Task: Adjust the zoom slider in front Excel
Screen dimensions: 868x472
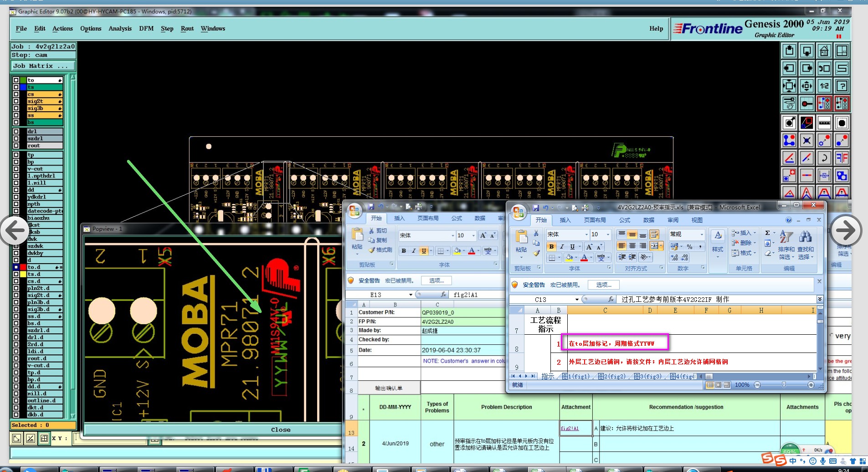Action: click(x=784, y=385)
